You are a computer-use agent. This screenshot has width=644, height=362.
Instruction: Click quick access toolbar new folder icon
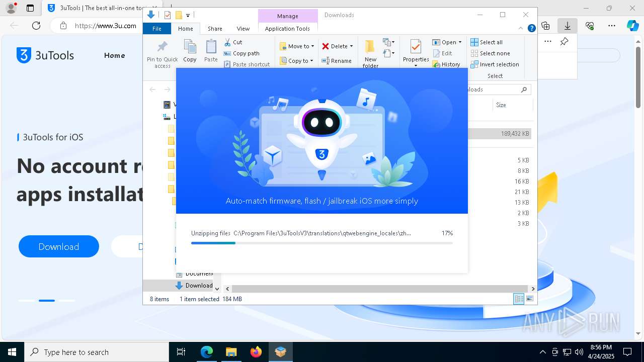click(178, 15)
